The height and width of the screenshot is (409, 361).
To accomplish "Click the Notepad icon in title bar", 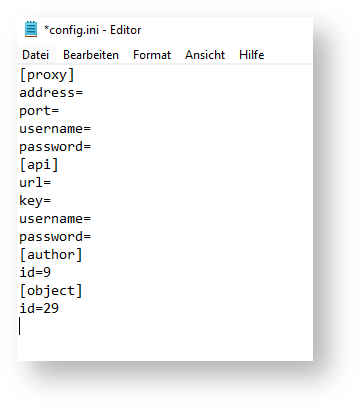I will pos(31,29).
